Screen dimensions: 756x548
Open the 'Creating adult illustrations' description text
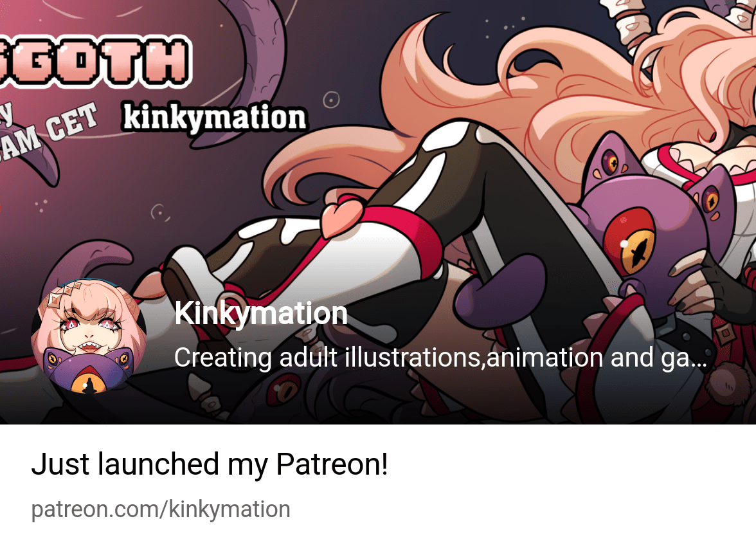click(x=440, y=358)
